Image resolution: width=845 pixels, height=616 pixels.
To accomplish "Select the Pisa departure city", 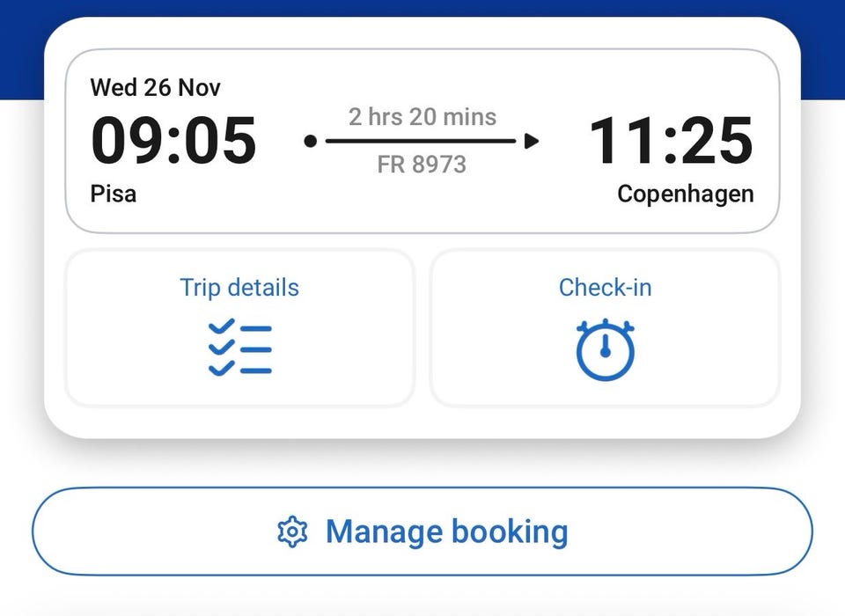I will [114, 194].
